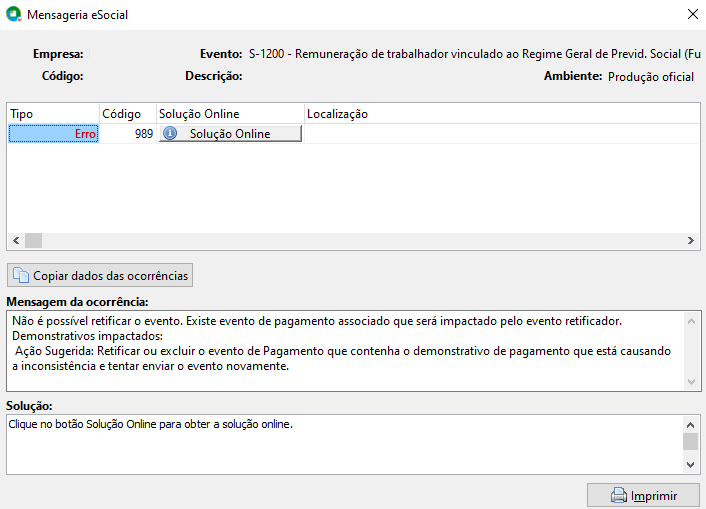The width and height of the screenshot is (706, 509).
Task: Click the Produção oficial environment value
Action: coord(651,77)
